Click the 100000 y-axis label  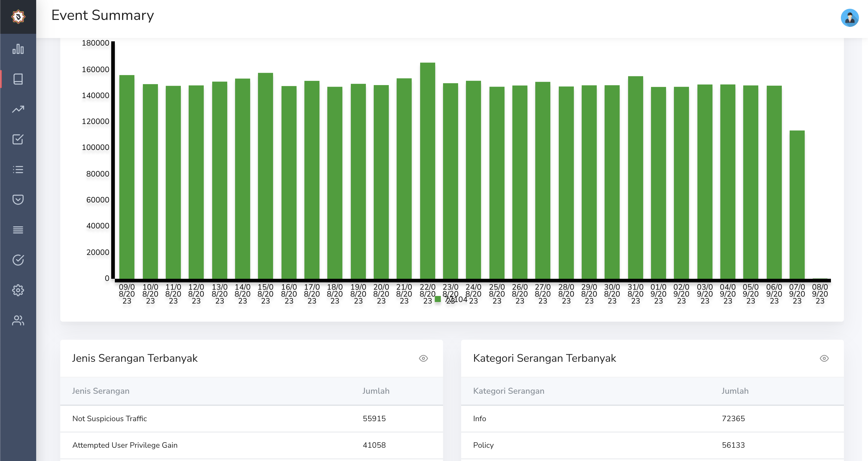click(96, 147)
